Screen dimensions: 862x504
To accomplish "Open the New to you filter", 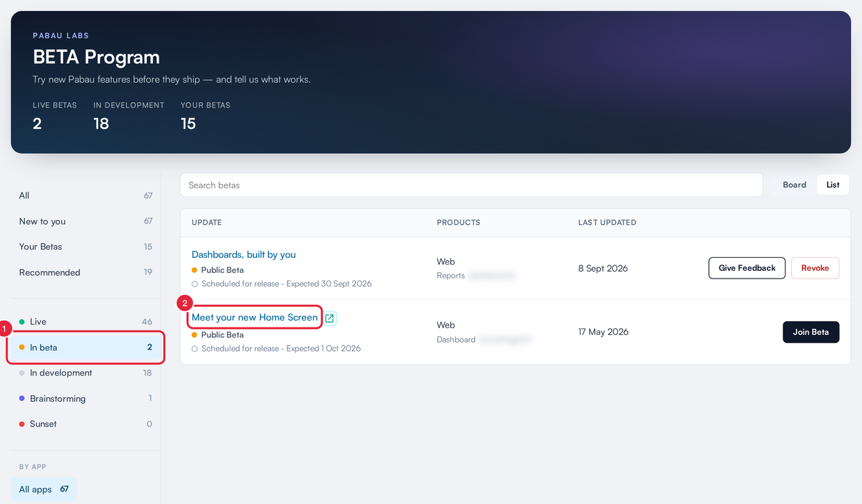I will (86, 221).
